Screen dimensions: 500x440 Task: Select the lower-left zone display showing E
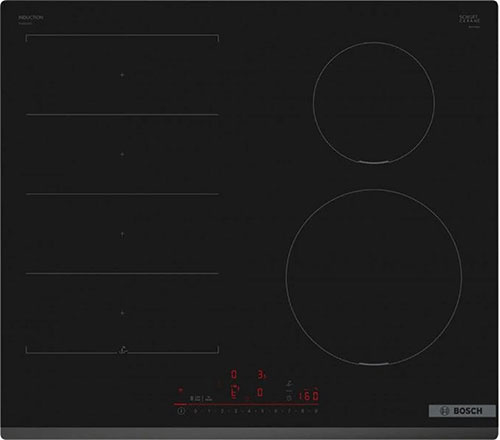(x=235, y=392)
